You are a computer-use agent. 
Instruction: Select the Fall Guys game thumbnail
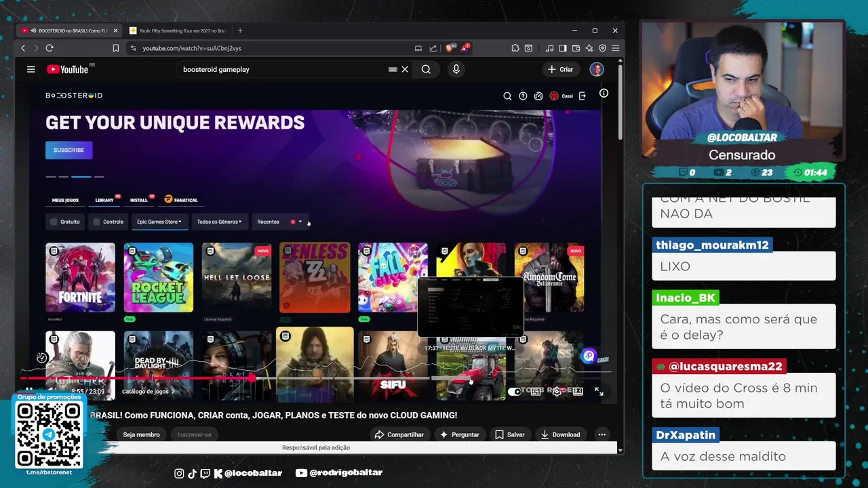click(393, 277)
